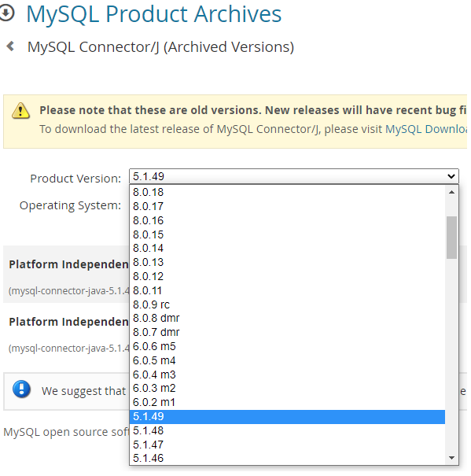Choose 8.0.13 in version list
The width and height of the screenshot is (471, 476).
coord(287,262)
